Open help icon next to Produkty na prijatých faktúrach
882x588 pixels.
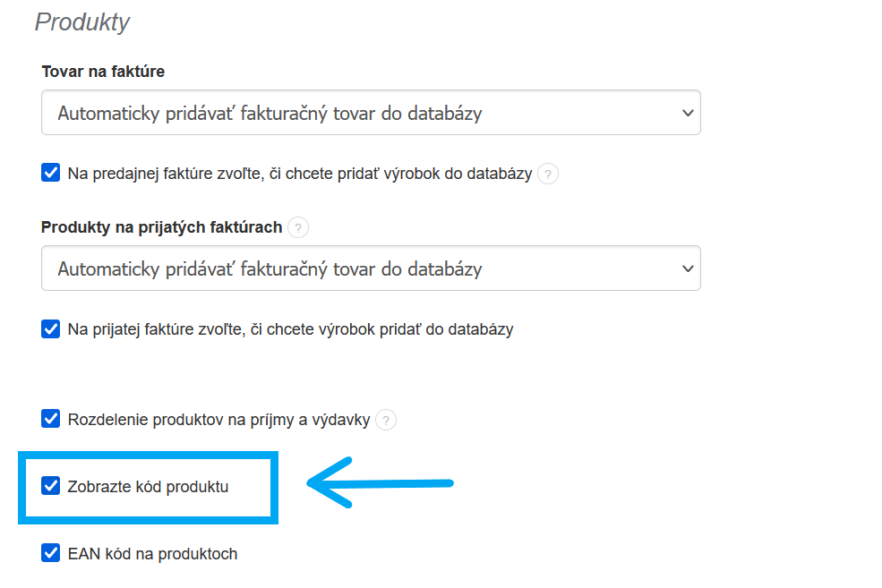[298, 227]
